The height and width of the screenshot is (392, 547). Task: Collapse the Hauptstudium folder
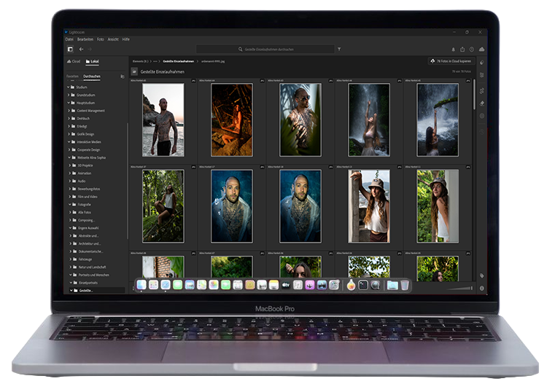69,103
